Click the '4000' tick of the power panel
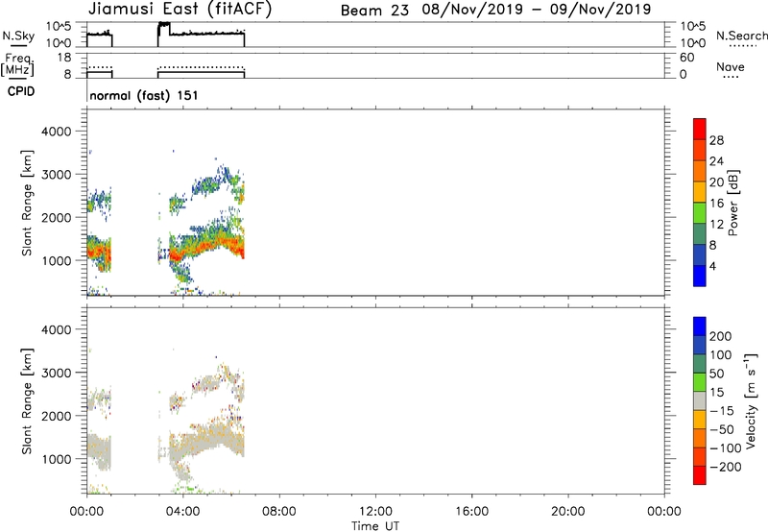 pos(57,132)
